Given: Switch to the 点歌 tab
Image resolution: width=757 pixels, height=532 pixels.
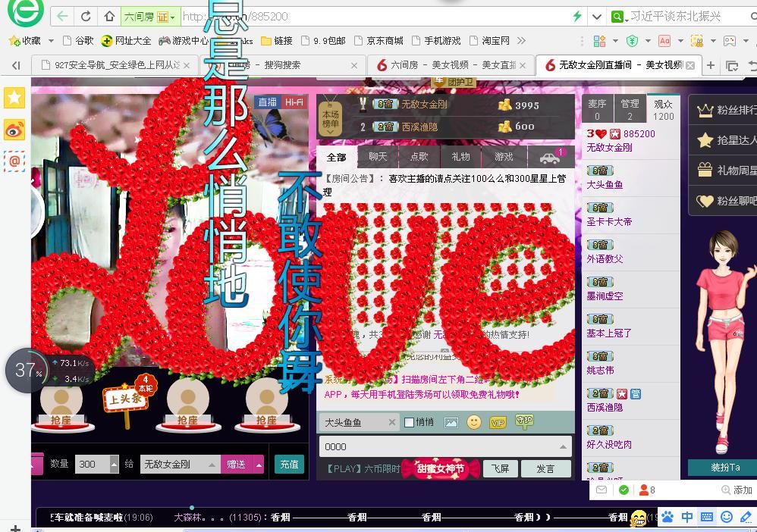Looking at the screenshot, I should [x=419, y=157].
